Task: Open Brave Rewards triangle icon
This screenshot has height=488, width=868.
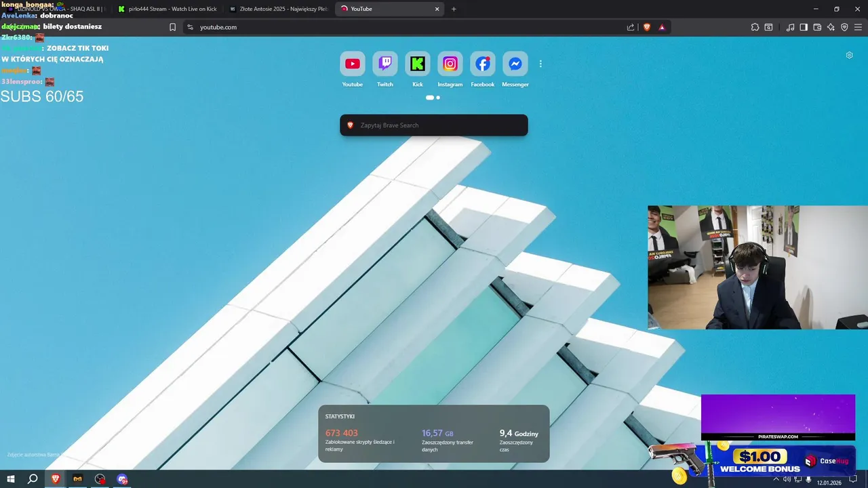Action: (662, 27)
